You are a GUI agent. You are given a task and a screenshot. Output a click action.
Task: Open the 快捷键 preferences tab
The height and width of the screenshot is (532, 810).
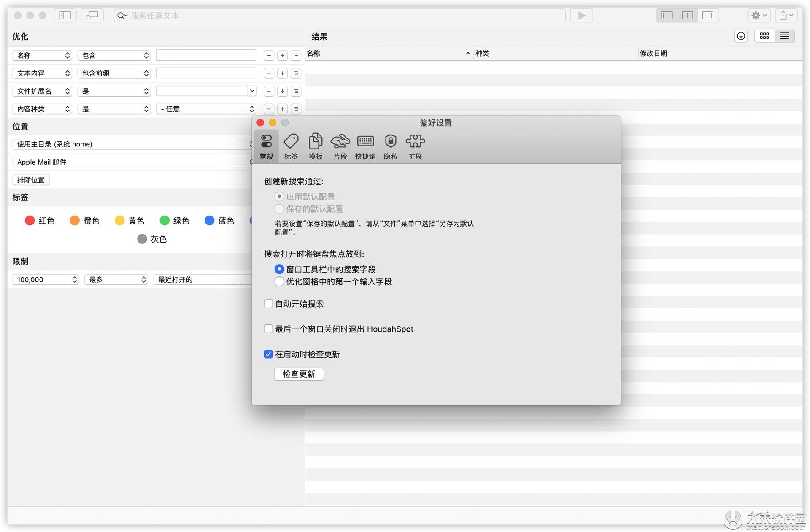(365, 146)
